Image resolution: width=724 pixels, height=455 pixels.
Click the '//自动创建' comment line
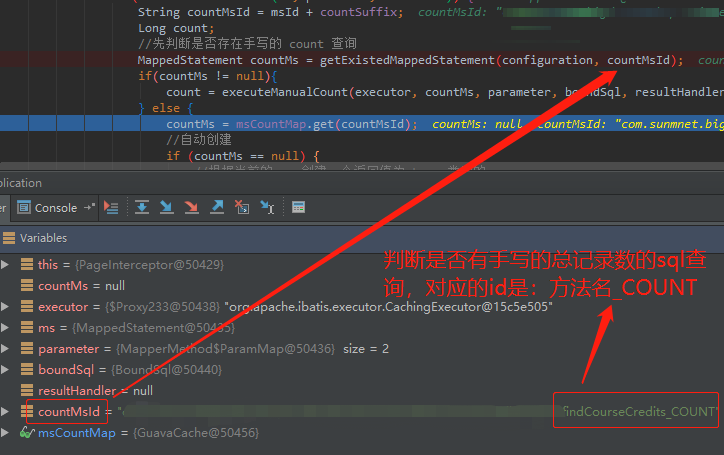tap(199, 140)
